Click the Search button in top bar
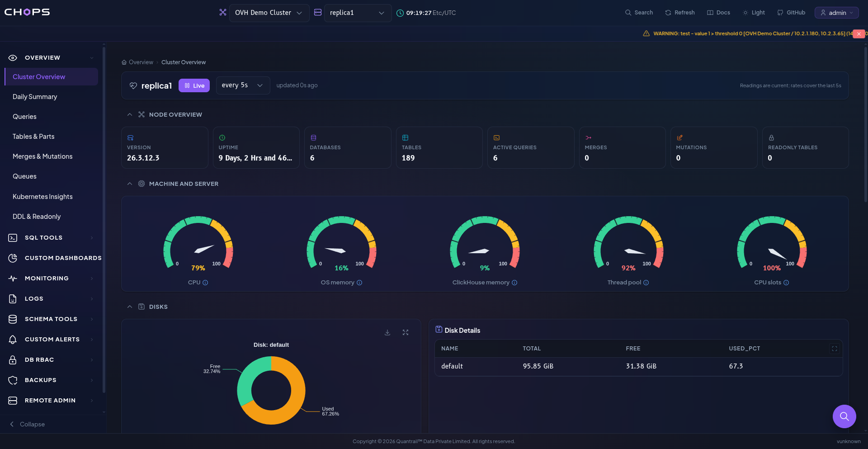This screenshot has height=449, width=868. [639, 13]
